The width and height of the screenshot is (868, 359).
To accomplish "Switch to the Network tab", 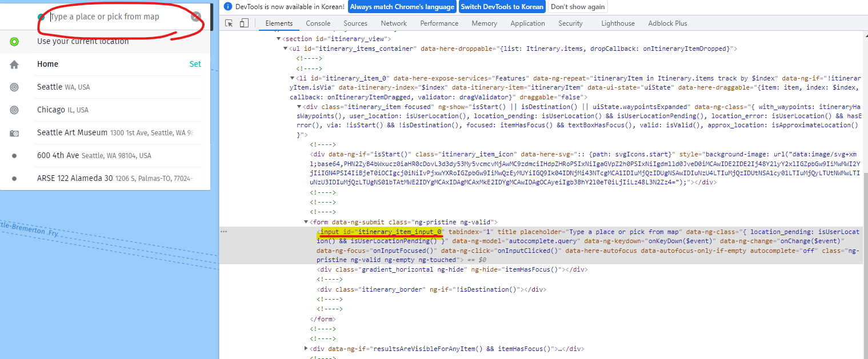I will point(394,23).
